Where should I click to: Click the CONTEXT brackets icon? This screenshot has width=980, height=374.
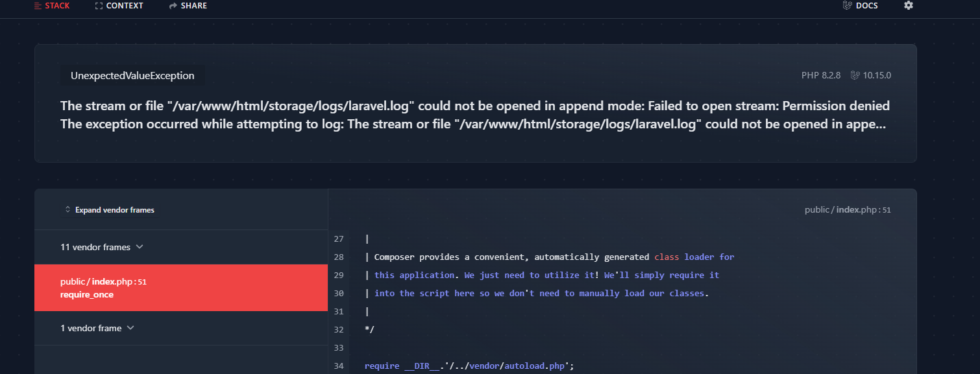[99, 5]
